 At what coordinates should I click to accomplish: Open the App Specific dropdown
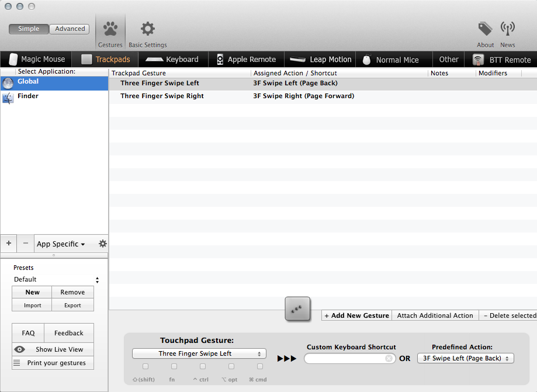click(61, 244)
